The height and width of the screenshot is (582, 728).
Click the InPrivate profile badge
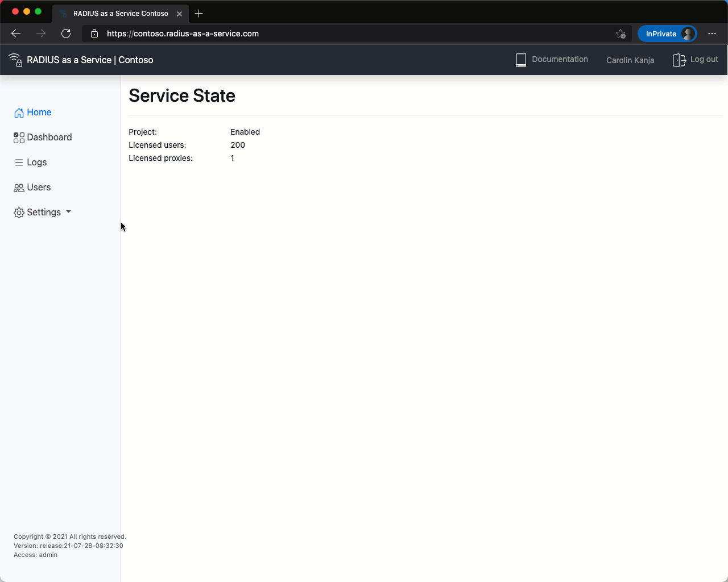tap(667, 34)
